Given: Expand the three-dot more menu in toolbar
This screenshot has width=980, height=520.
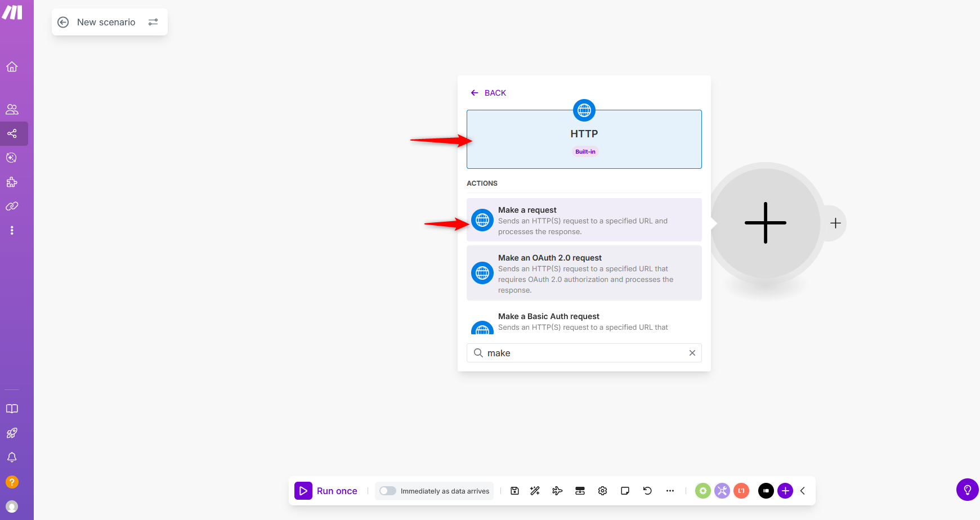Looking at the screenshot, I should [x=670, y=491].
